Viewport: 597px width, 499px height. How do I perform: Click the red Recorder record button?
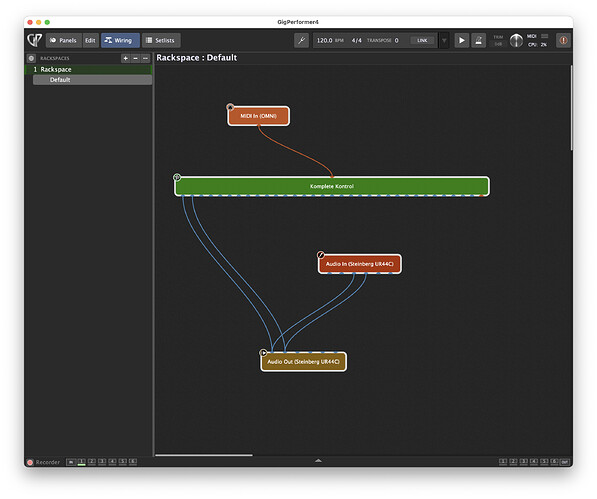pos(30,462)
